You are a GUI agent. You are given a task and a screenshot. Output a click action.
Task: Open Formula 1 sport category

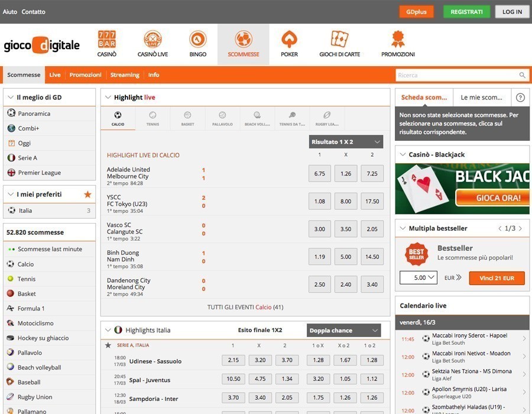(x=50, y=309)
